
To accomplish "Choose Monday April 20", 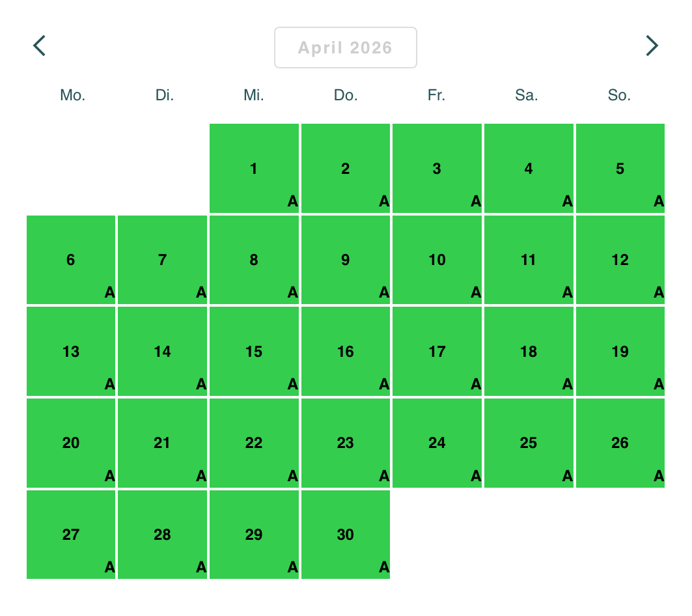I will [x=71, y=443].
